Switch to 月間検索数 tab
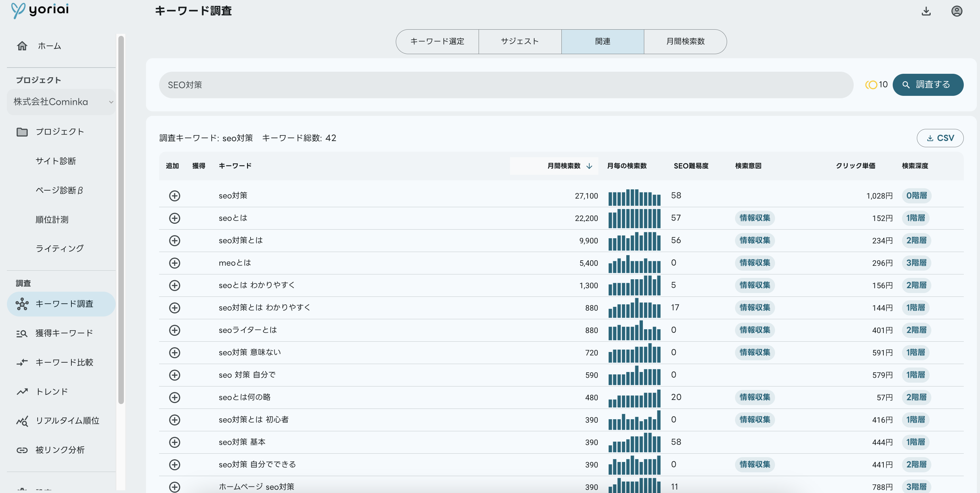 (x=685, y=41)
